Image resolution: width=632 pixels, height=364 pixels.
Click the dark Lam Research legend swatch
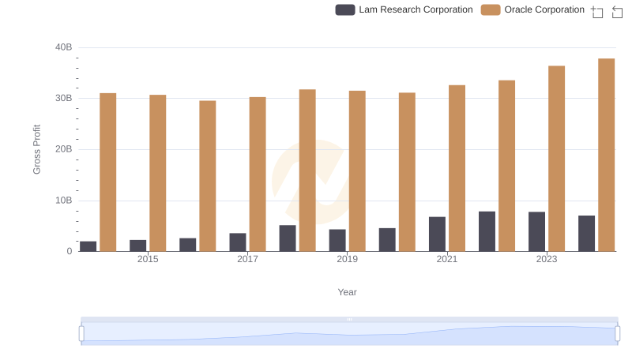tap(345, 9)
